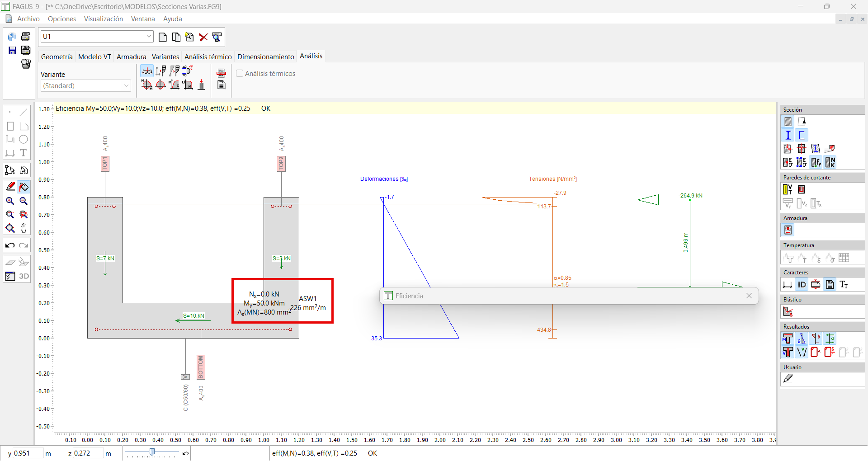Click the blue floppy disk save icon
Image resolution: width=868 pixels, height=461 pixels.
(x=12, y=50)
